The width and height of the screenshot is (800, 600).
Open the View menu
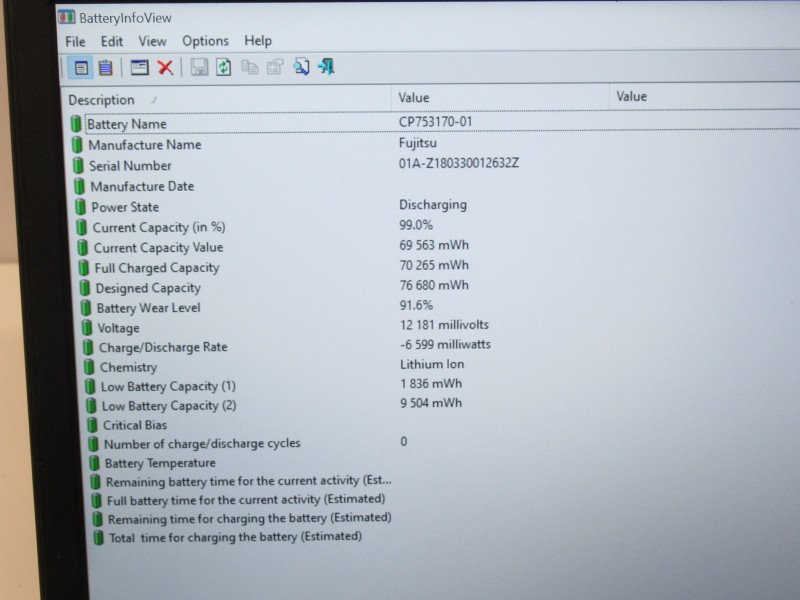click(153, 41)
